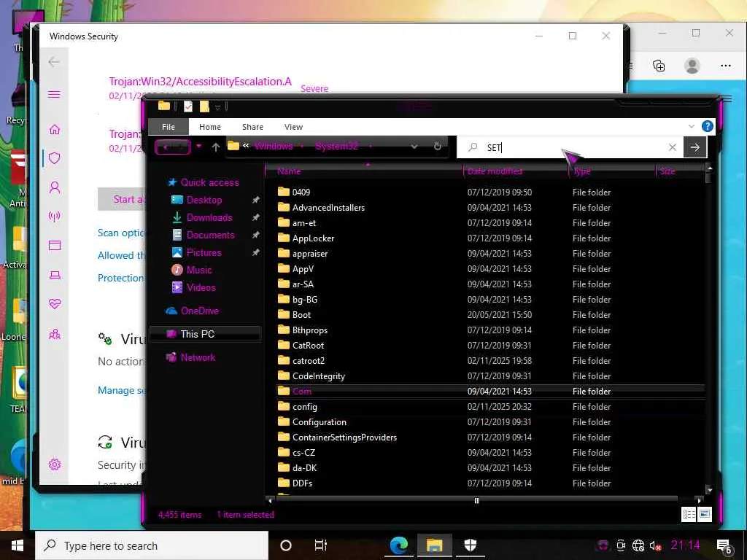747x560 pixels.
Task: Open the Home ribbon tab
Action: pyautogui.click(x=210, y=127)
